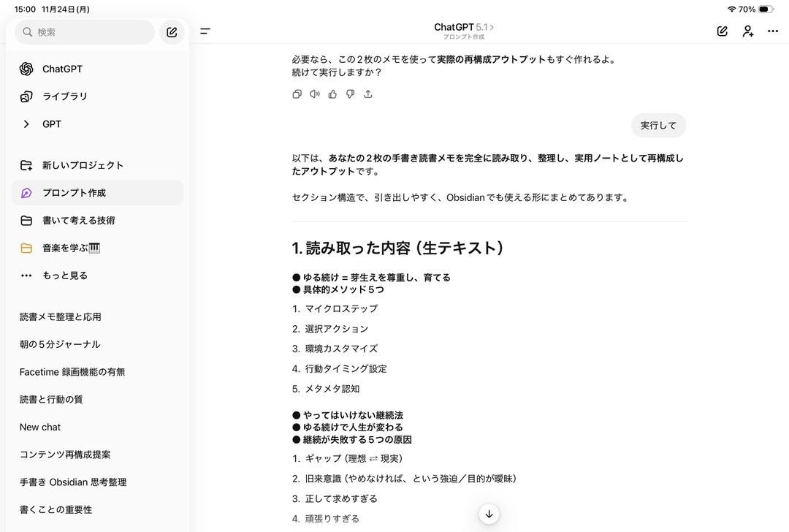Give a thumbs up to the response
The width and height of the screenshot is (789, 532).
point(332,94)
